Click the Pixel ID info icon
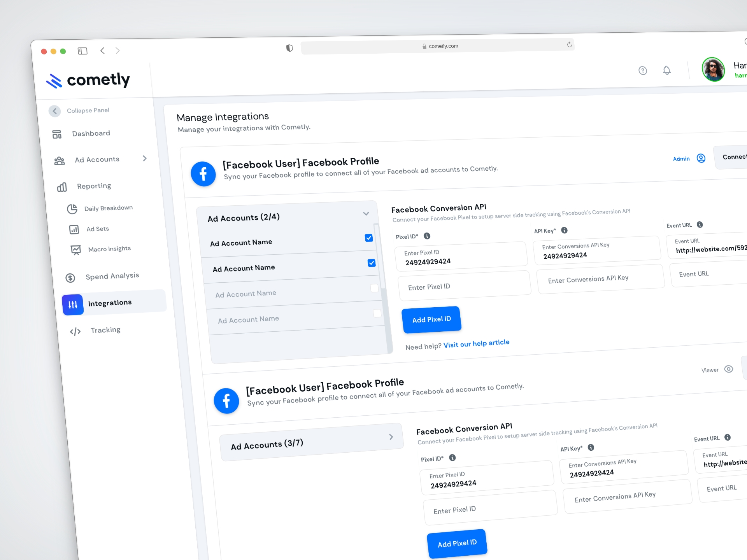The height and width of the screenshot is (560, 747). pyautogui.click(x=427, y=236)
